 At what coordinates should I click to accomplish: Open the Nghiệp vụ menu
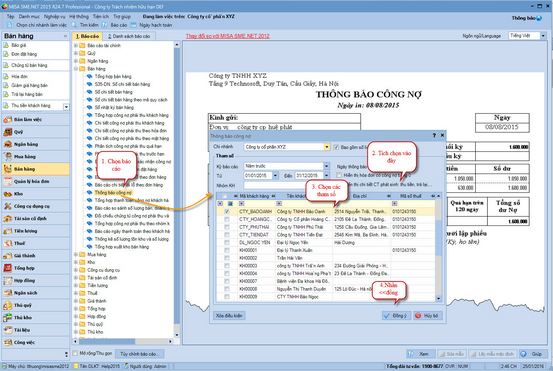pos(55,17)
